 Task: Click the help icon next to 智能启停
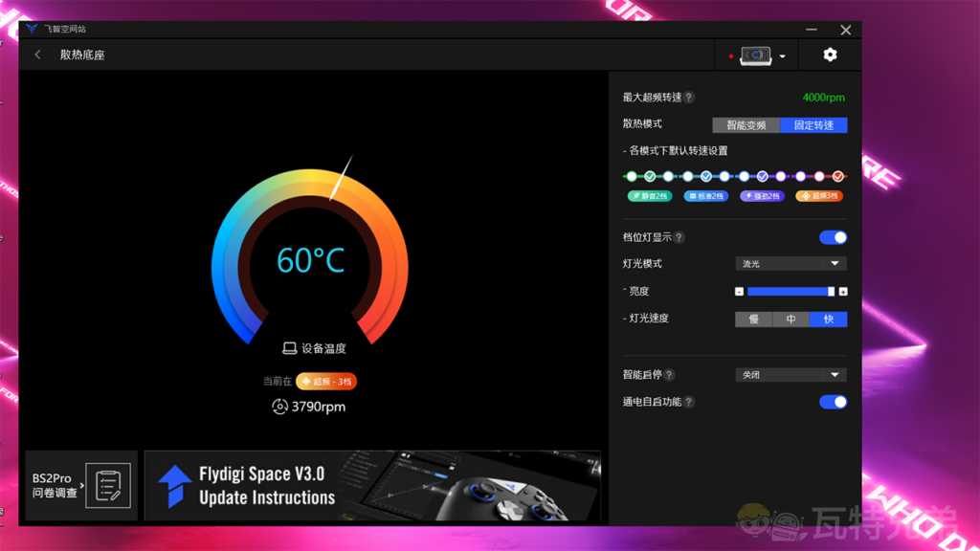point(669,375)
